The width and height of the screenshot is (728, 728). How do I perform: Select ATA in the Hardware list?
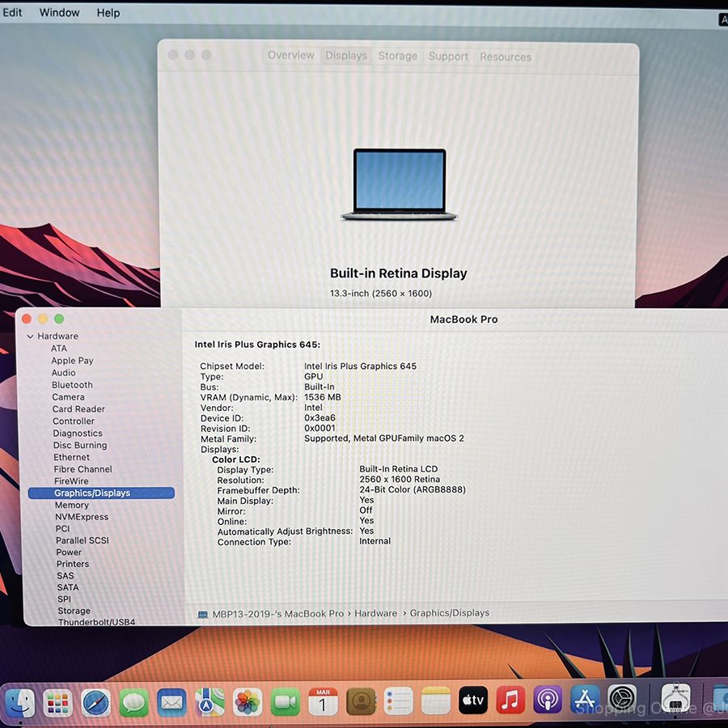coord(59,348)
